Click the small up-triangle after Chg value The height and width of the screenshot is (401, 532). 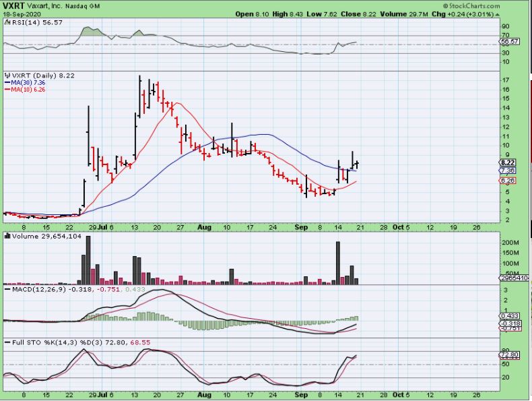pyautogui.click(x=497, y=15)
